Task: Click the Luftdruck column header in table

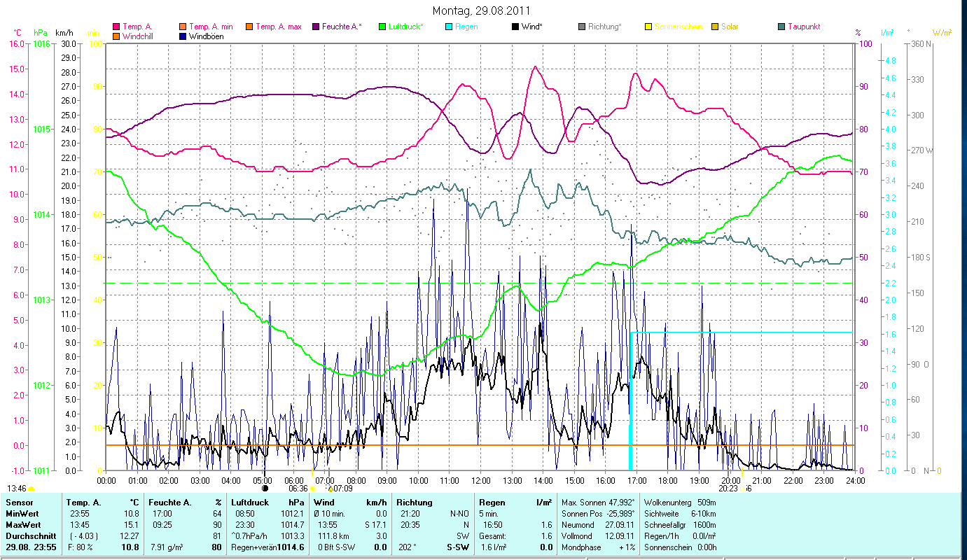Action: point(250,503)
